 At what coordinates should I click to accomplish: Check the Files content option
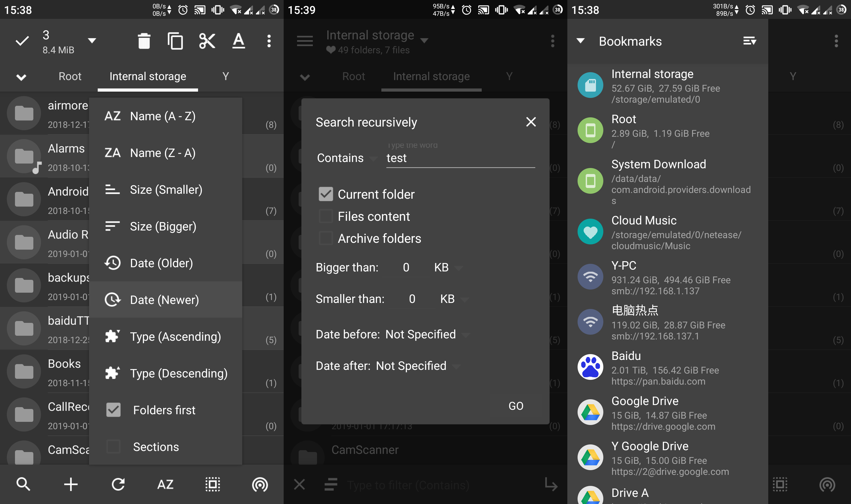pos(326,216)
